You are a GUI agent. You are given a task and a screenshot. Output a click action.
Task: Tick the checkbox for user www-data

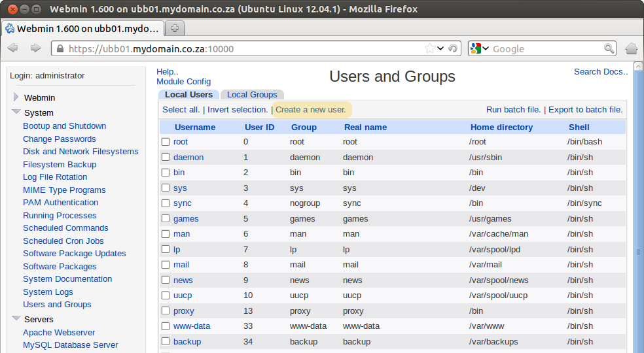166,326
